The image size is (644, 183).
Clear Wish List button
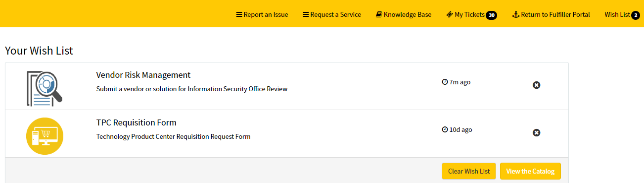tap(469, 171)
